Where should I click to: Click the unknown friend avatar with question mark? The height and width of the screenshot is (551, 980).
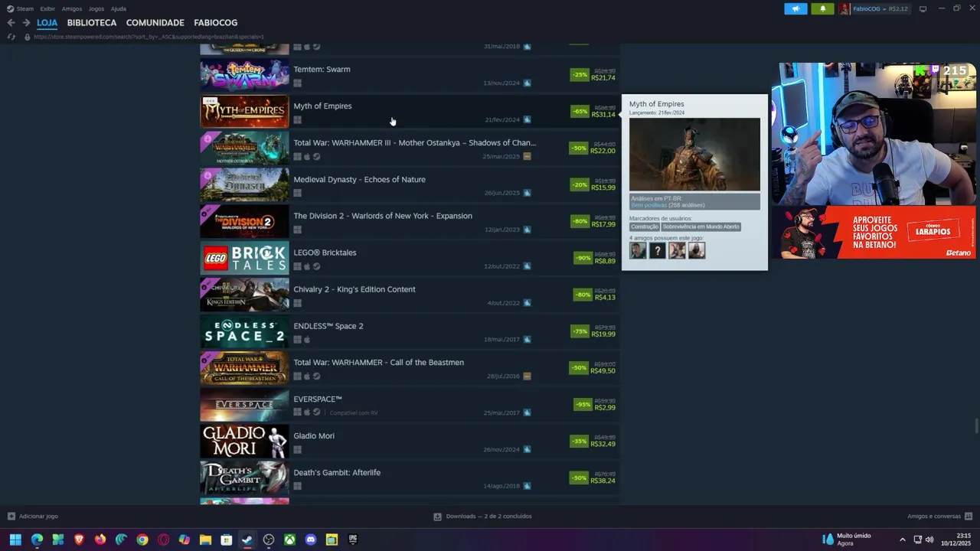pos(658,250)
